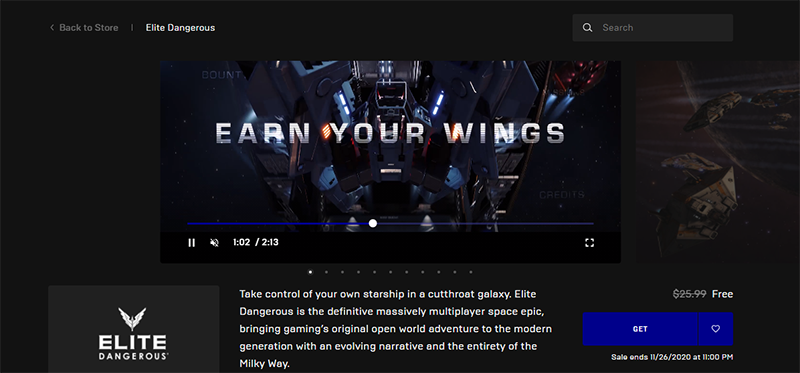Click the search magnifier icon
Screen dimensions: 800x373
coord(587,28)
